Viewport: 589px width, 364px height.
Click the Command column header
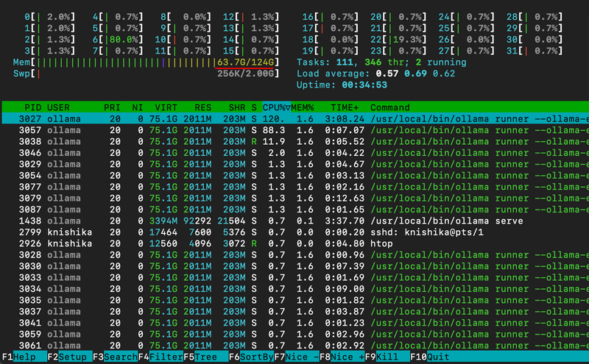[390, 107]
